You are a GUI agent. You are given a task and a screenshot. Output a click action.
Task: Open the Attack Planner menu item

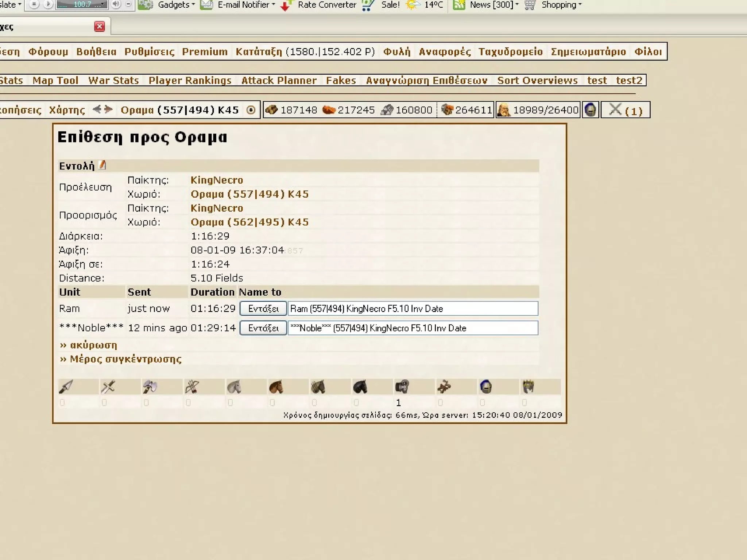(279, 81)
